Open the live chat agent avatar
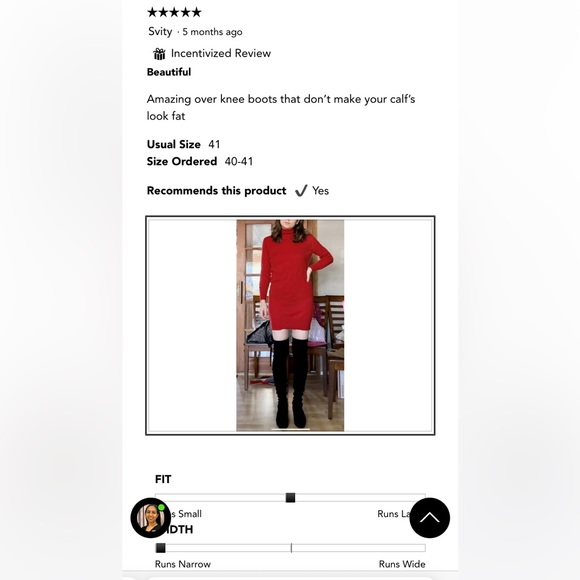Image resolution: width=580 pixels, height=580 pixels. pos(151,517)
